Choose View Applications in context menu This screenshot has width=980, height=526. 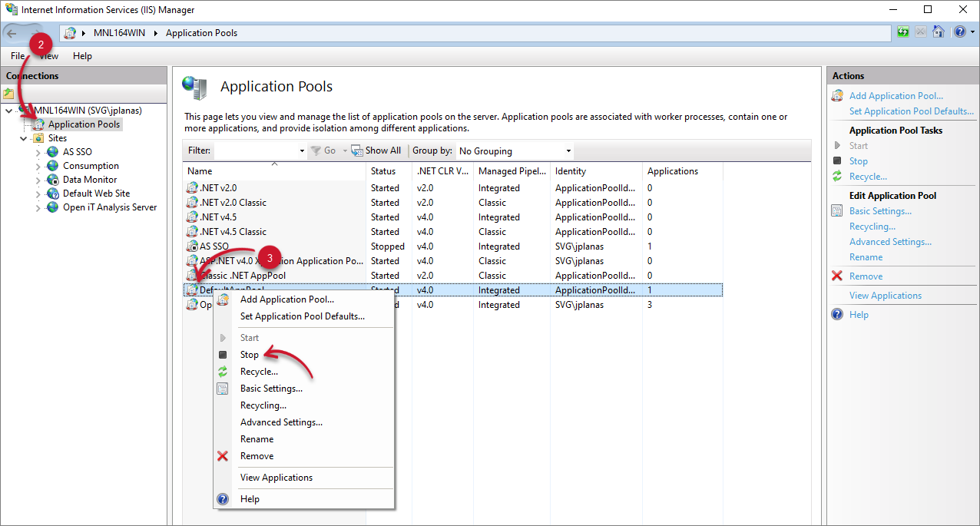(276, 478)
